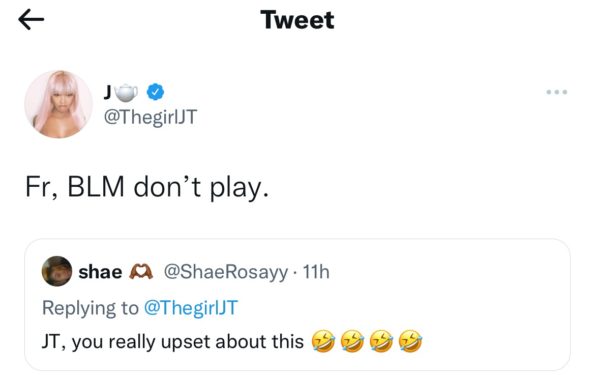
Task: Click the tweet text "Fr, BLM don't play."
Action: click(x=147, y=188)
